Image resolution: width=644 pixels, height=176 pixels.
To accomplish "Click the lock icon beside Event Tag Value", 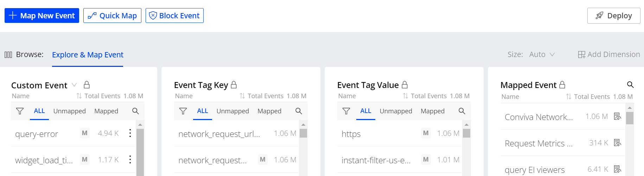I will 405,85.
